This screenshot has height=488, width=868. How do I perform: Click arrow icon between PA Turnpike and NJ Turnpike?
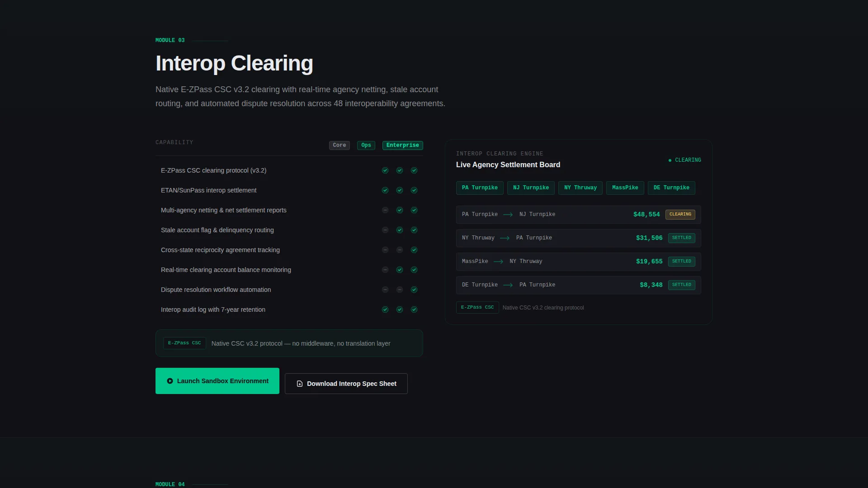coord(508,215)
